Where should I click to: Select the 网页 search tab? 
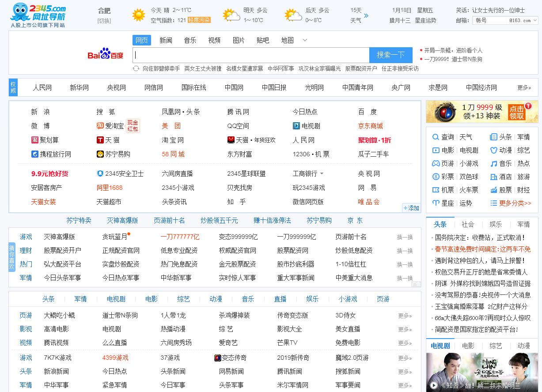(142, 40)
